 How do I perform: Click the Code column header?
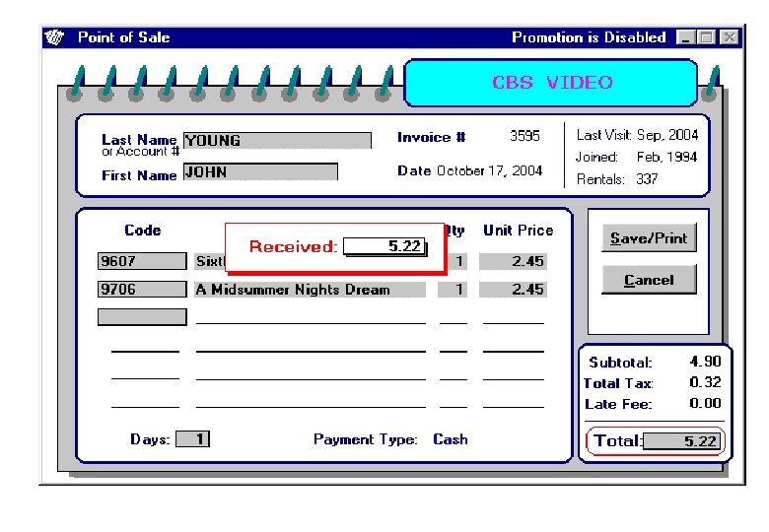click(x=143, y=231)
